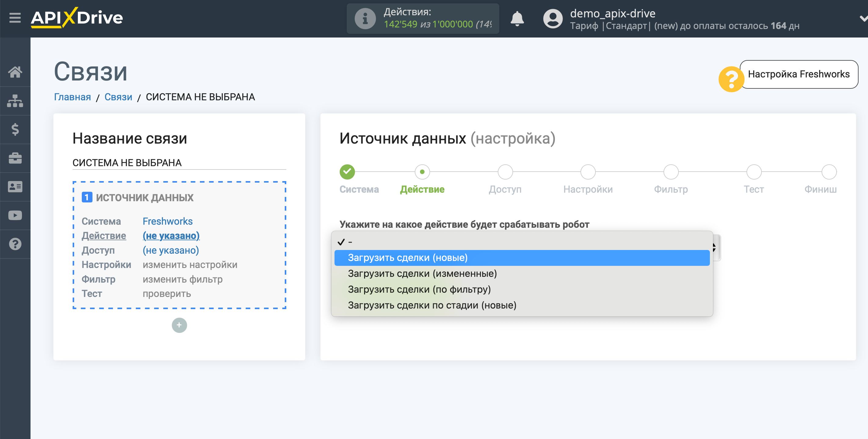Click the Доступ (не указано) link
868x439 pixels.
point(171,250)
